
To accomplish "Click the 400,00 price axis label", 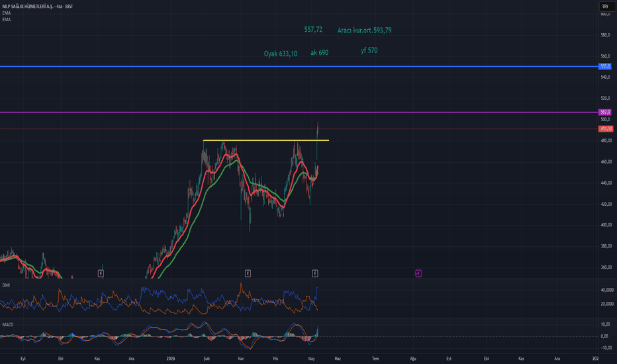I will [606, 225].
